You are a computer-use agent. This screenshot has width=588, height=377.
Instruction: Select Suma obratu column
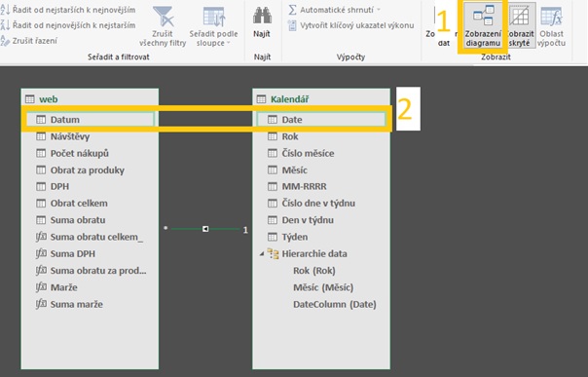pos(90,220)
